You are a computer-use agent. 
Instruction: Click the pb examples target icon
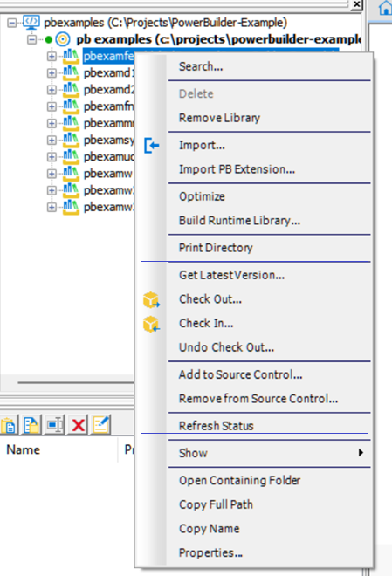tap(63, 39)
